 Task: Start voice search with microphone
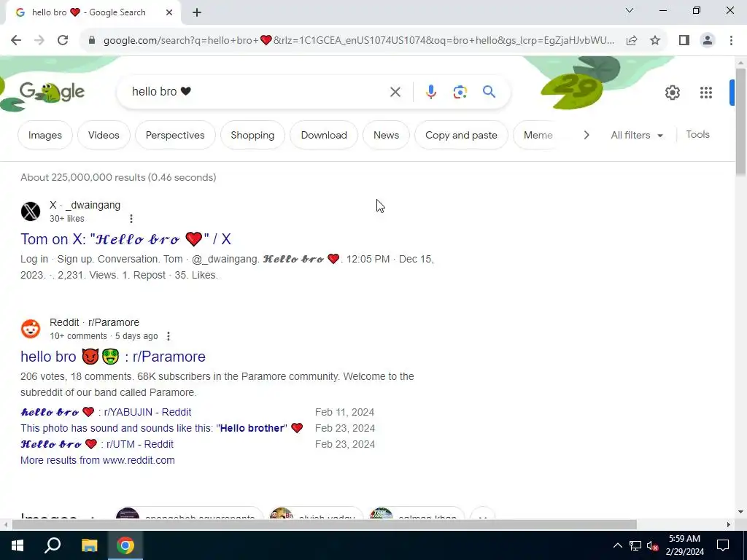pyautogui.click(x=431, y=92)
